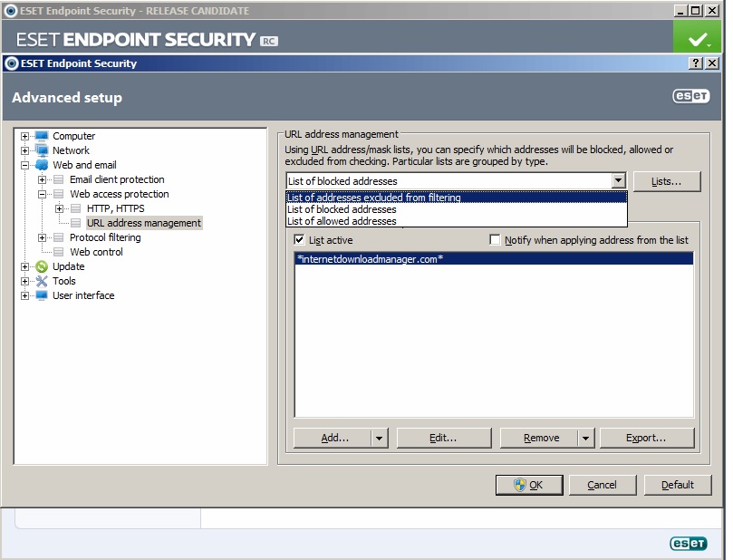733x560 pixels.
Task: Select Email client protection in the tree
Action: pyautogui.click(x=117, y=179)
